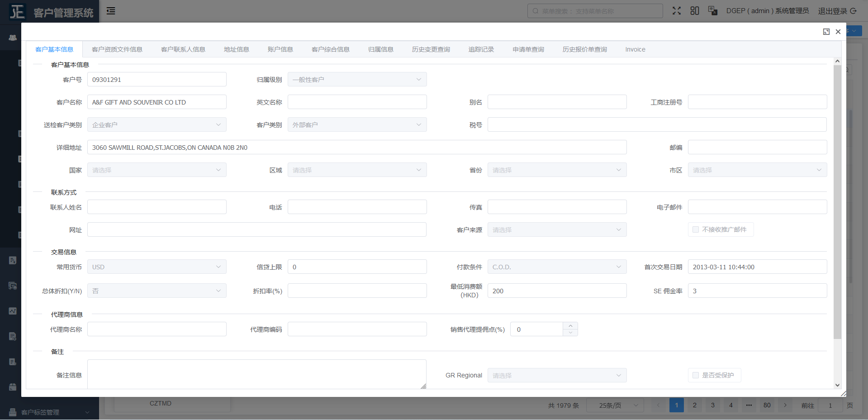868x420 pixels.
Task: Click the 客户号 input field
Action: (x=157, y=79)
